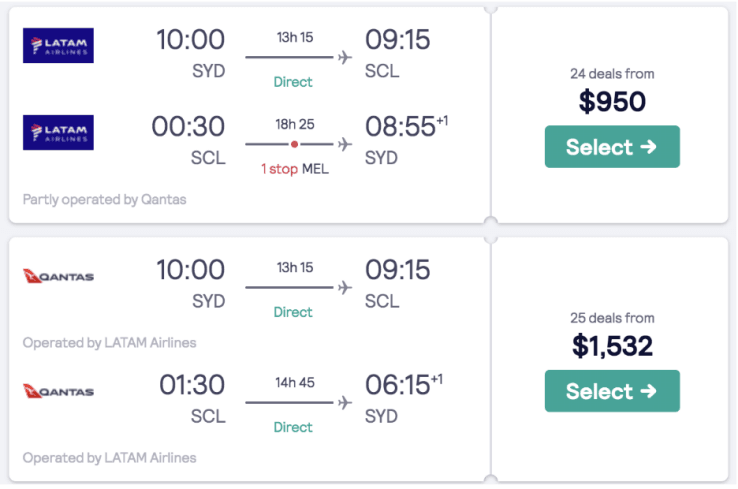Click the airplane icon on LATAM's 13h 15 flight
The height and width of the screenshot is (489, 738).
point(346,57)
